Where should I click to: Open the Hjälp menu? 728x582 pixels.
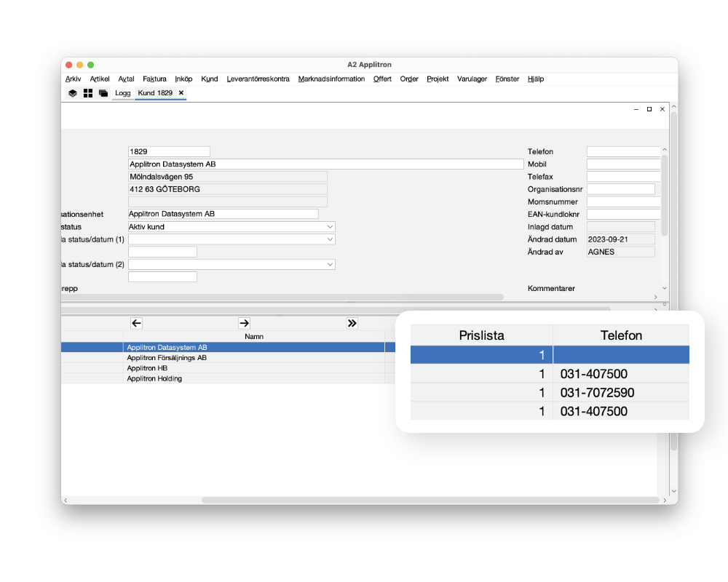536,79
